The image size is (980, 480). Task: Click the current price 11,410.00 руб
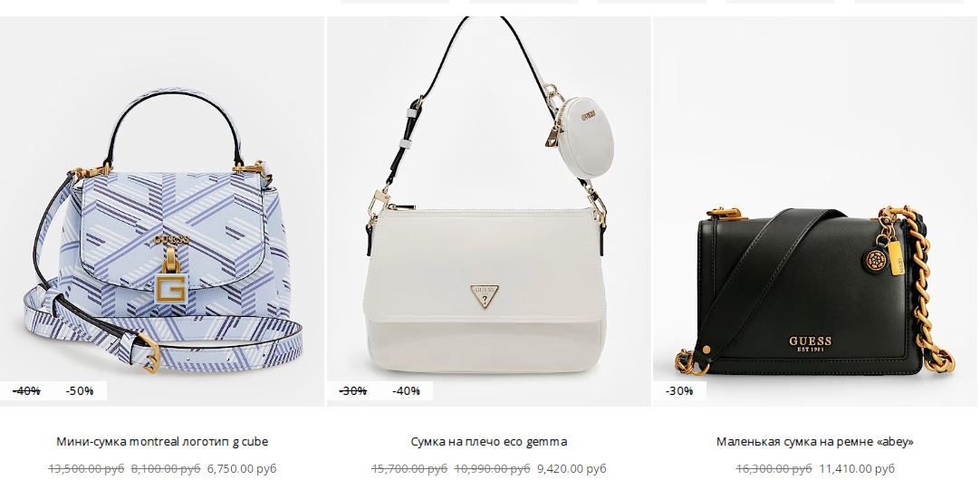click(x=857, y=468)
